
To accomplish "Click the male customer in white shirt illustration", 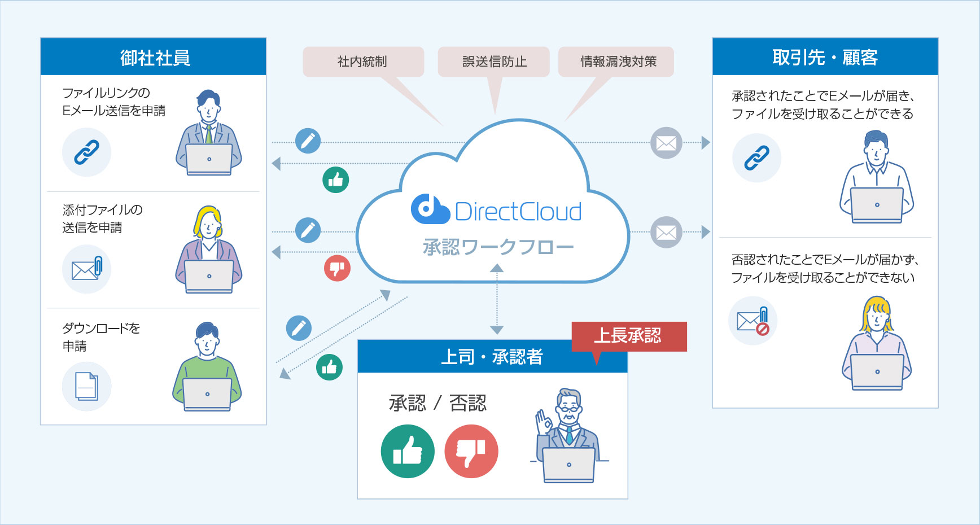I will (877, 177).
